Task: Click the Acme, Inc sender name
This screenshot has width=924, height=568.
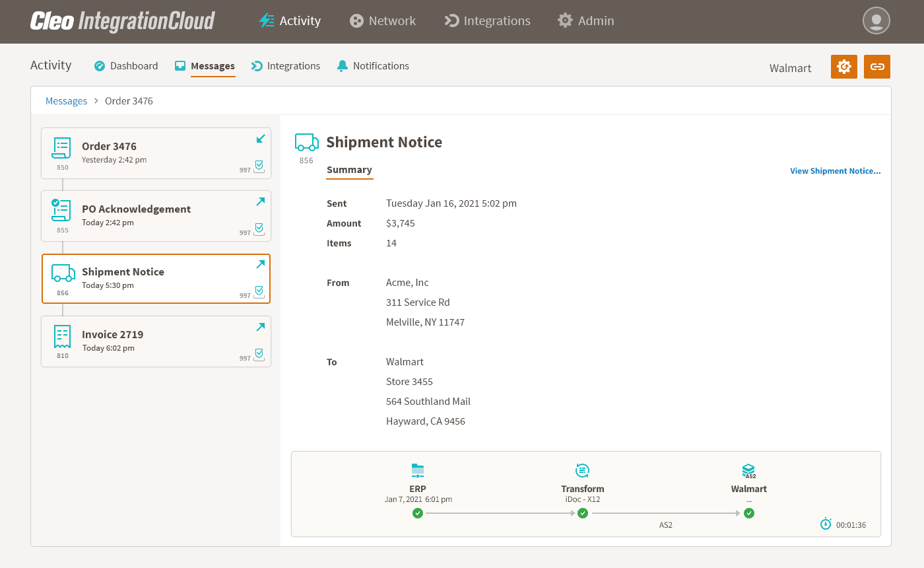Action: pos(407,283)
